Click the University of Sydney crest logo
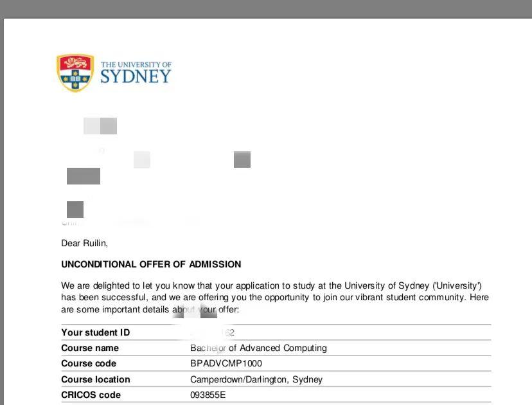The height and width of the screenshot is (405, 532). click(x=75, y=73)
